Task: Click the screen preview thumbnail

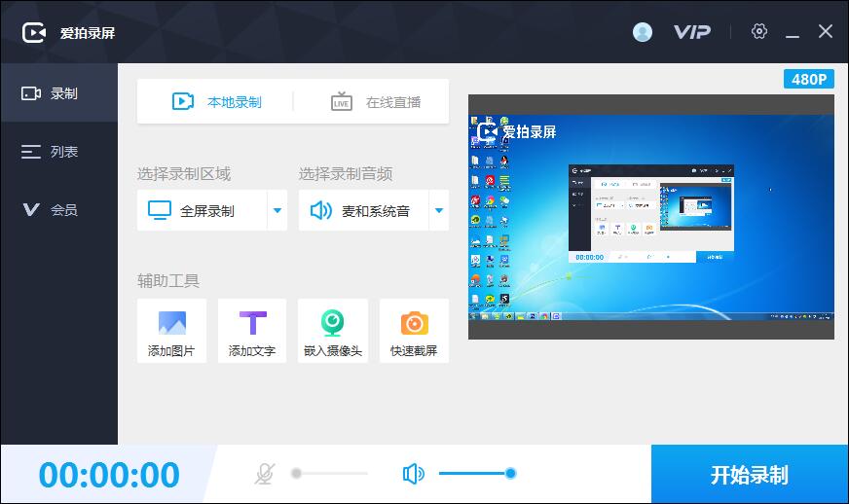Action: (x=650, y=217)
